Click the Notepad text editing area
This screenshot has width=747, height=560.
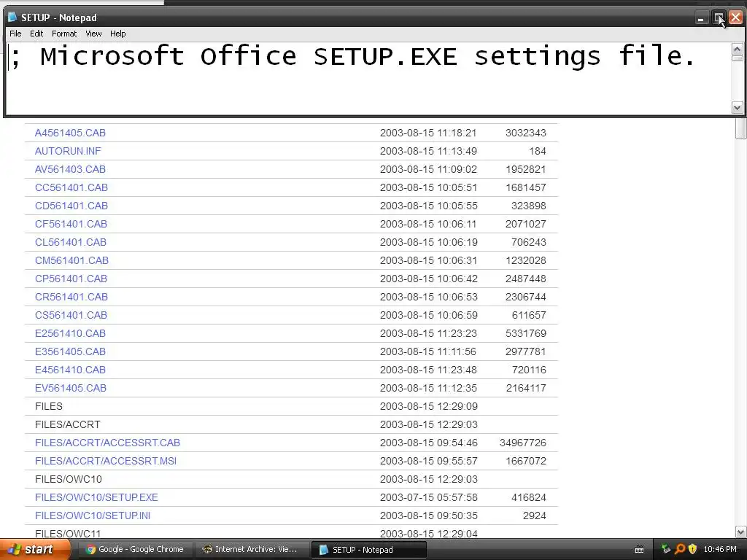[x=368, y=79]
